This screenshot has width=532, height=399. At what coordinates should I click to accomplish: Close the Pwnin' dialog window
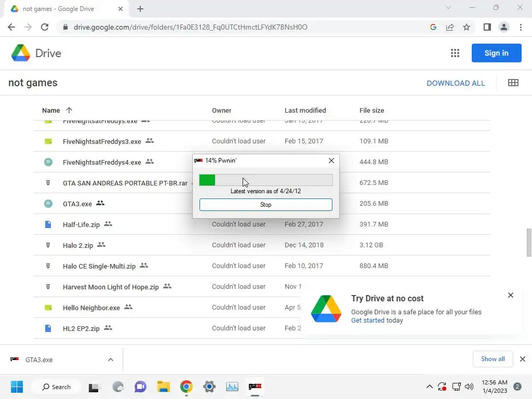coord(331,161)
